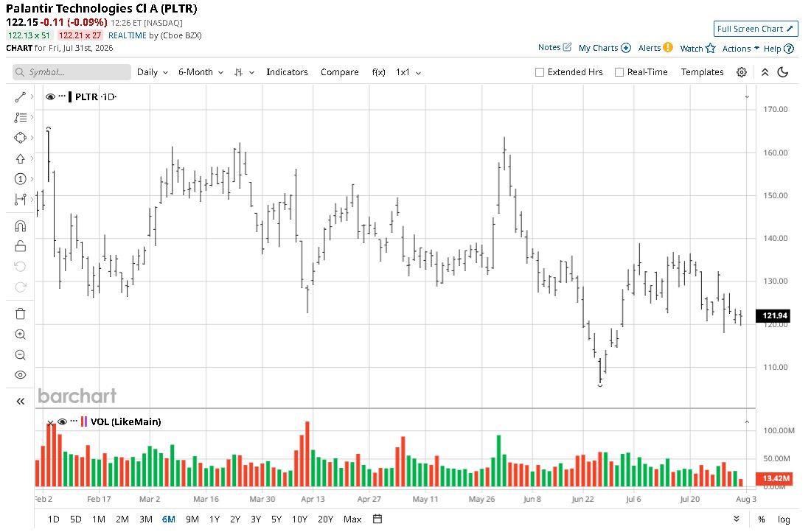This screenshot has width=811, height=532.
Task: Click the Notes link
Action: (549, 47)
